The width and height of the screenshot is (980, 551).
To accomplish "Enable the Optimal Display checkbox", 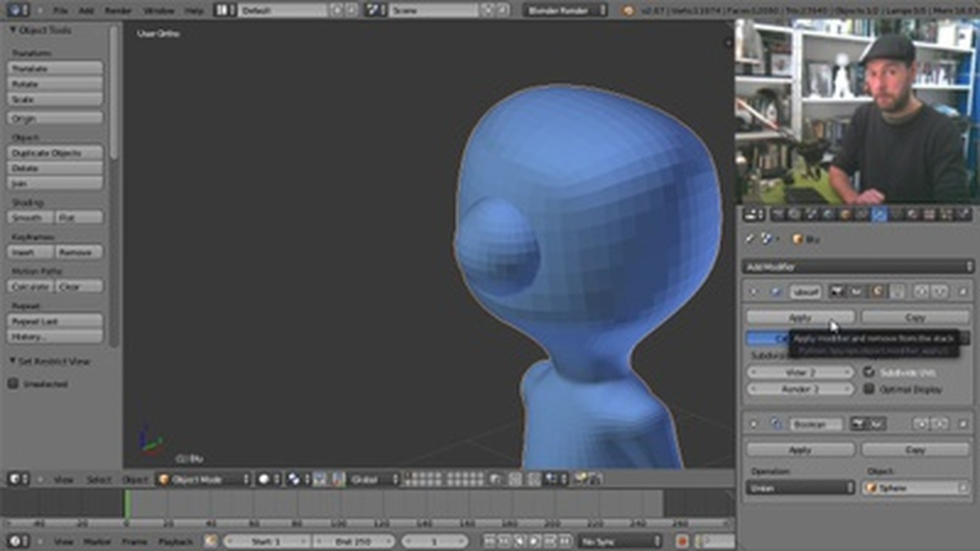I will tap(869, 390).
